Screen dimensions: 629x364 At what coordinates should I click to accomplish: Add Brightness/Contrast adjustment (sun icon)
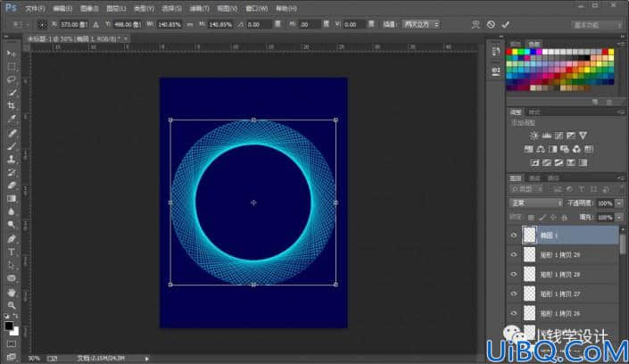point(534,136)
